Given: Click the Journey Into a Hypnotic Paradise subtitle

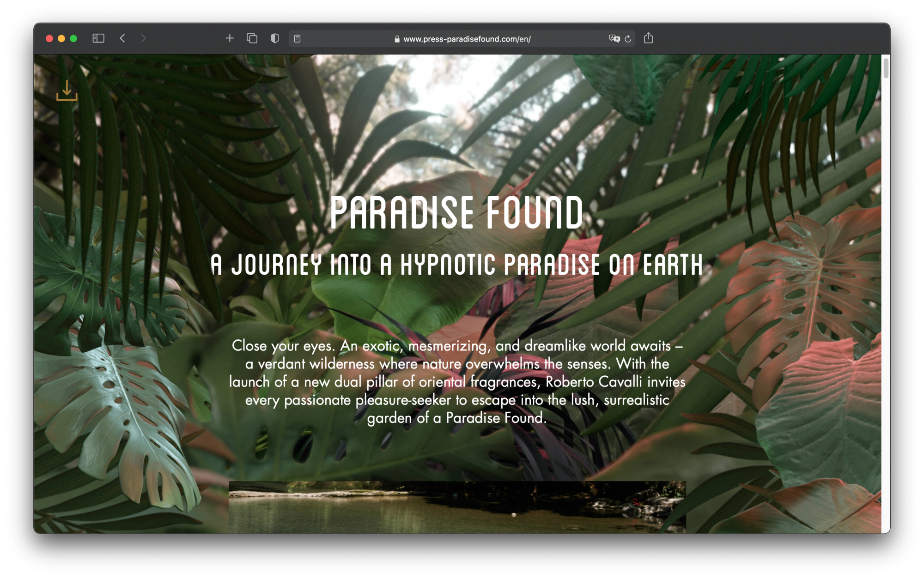Looking at the screenshot, I should pyautogui.click(x=456, y=265).
